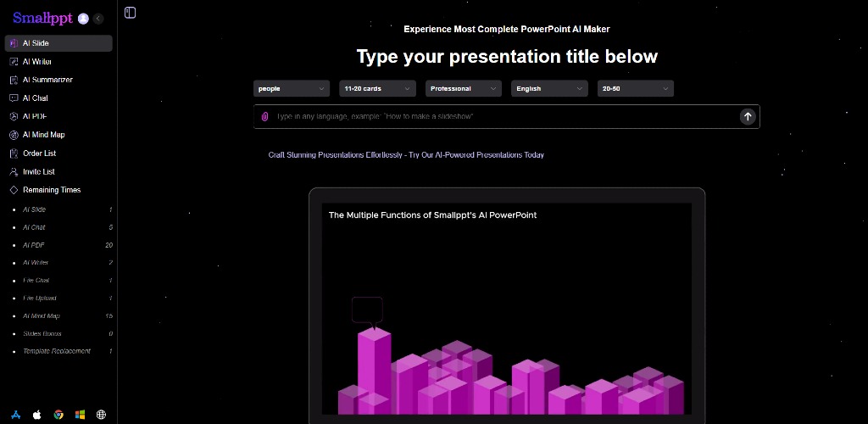Image resolution: width=868 pixels, height=424 pixels.
Task: Click the 'Experience Most Complete PowerPoint AI Maker' text
Action: (507, 30)
